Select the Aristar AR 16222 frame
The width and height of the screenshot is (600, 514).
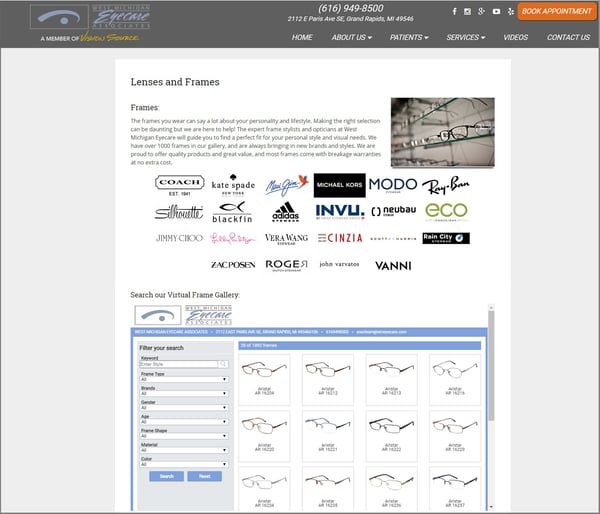pos(391,436)
